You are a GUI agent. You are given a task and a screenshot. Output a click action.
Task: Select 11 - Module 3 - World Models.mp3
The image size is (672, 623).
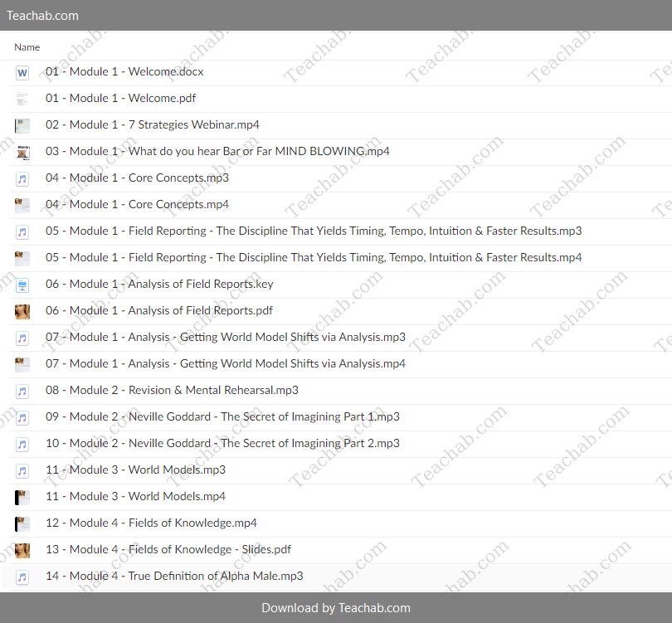(135, 470)
